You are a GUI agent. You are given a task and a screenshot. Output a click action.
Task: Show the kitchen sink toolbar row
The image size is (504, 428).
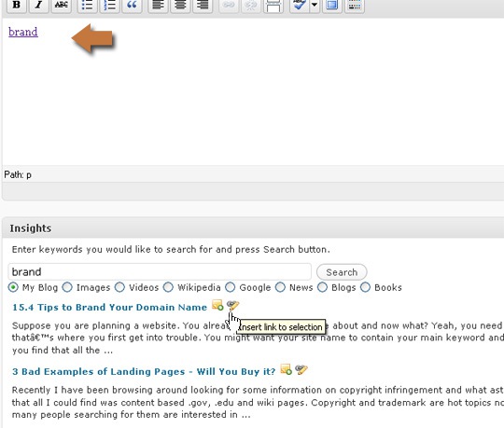(355, 6)
